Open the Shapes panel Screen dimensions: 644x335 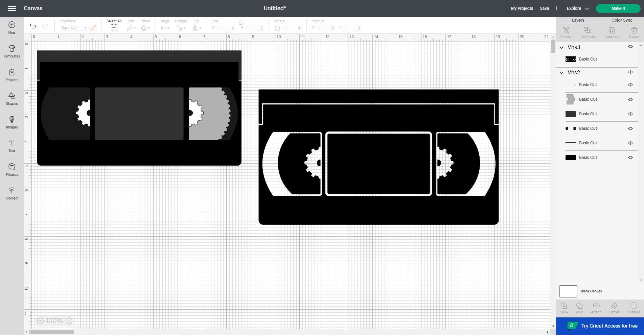click(11, 99)
